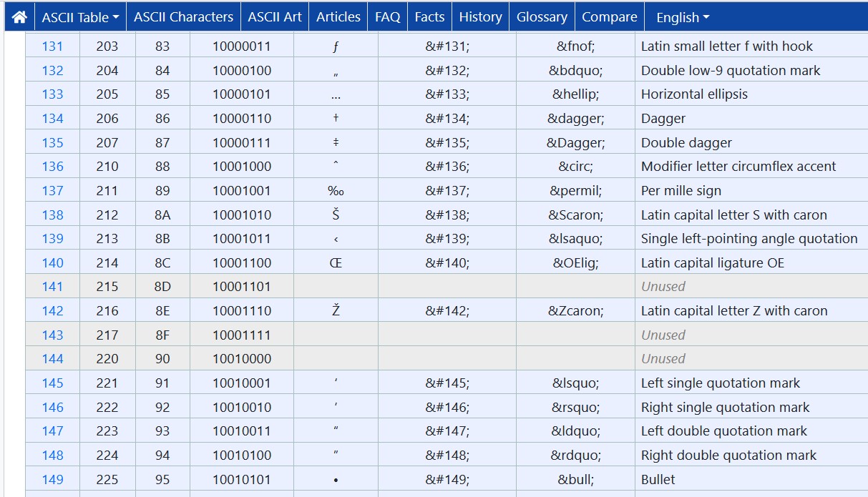Open the link for character 131
868x497 pixels.
[52, 46]
